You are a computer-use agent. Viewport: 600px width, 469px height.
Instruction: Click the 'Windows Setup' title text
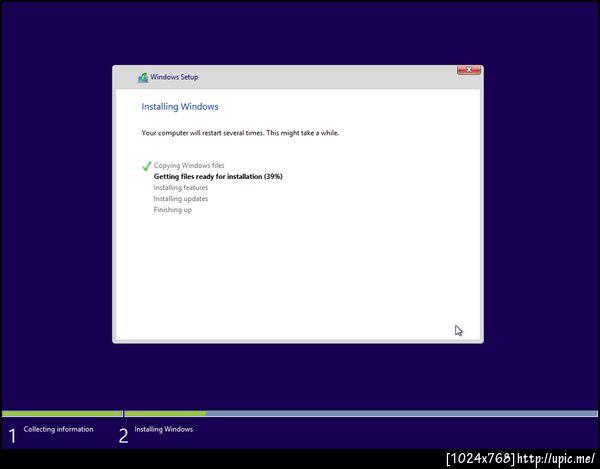(x=174, y=77)
